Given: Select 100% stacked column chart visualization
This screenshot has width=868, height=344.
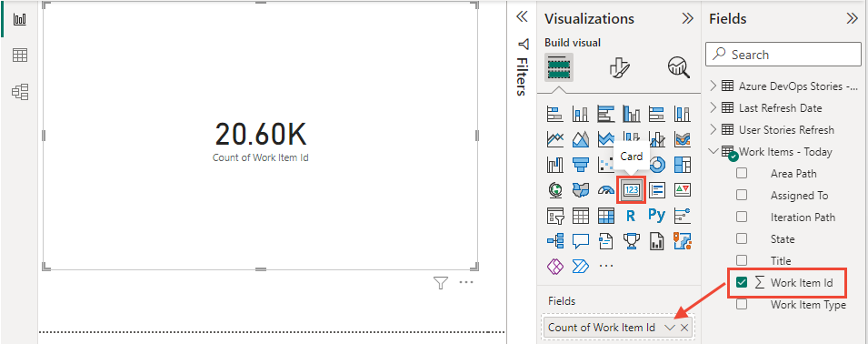Looking at the screenshot, I should pos(682,114).
